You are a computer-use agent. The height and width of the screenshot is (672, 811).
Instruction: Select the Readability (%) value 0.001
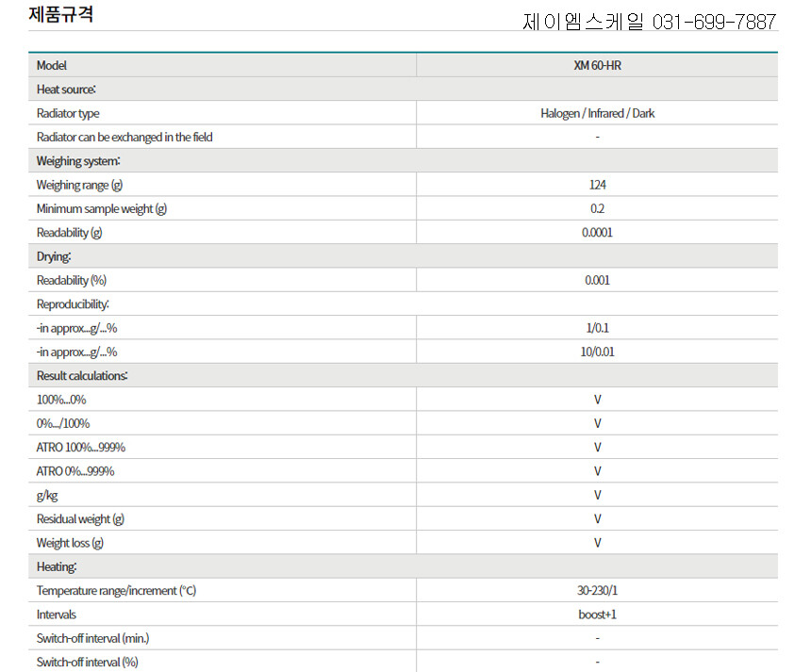(597, 280)
